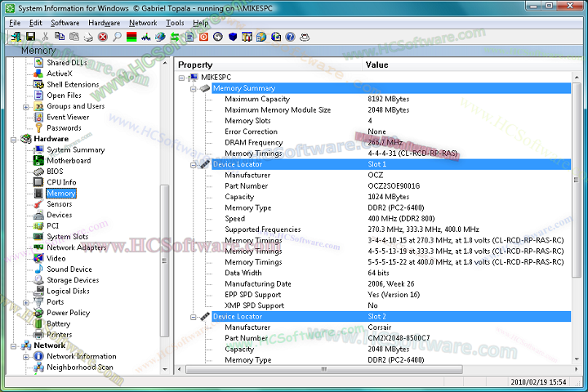Expand the Ports tree node
588x392 pixels.
click(26, 302)
